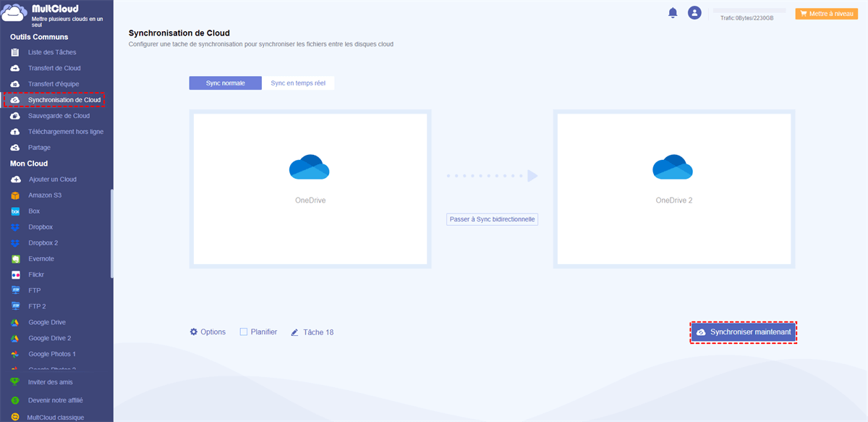This screenshot has height=422, width=868.
Task: Open Téléchargement hors ligne menu item
Action: 66,132
